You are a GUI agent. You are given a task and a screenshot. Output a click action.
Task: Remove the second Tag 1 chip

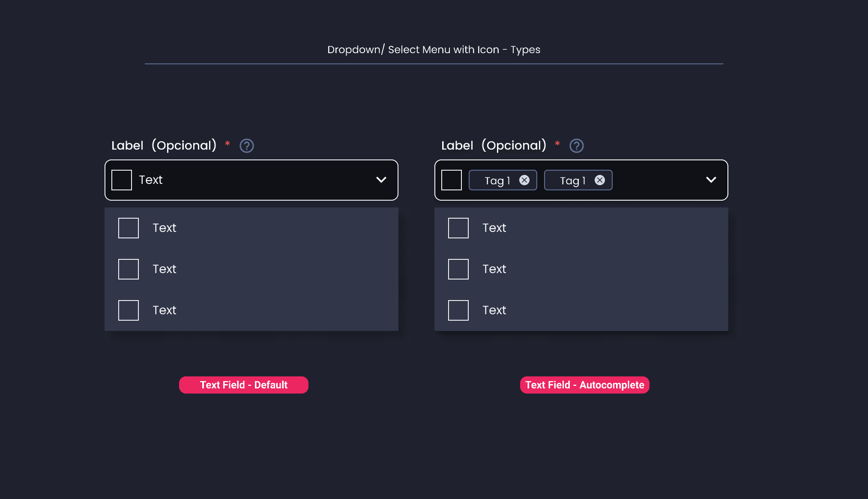[600, 180]
